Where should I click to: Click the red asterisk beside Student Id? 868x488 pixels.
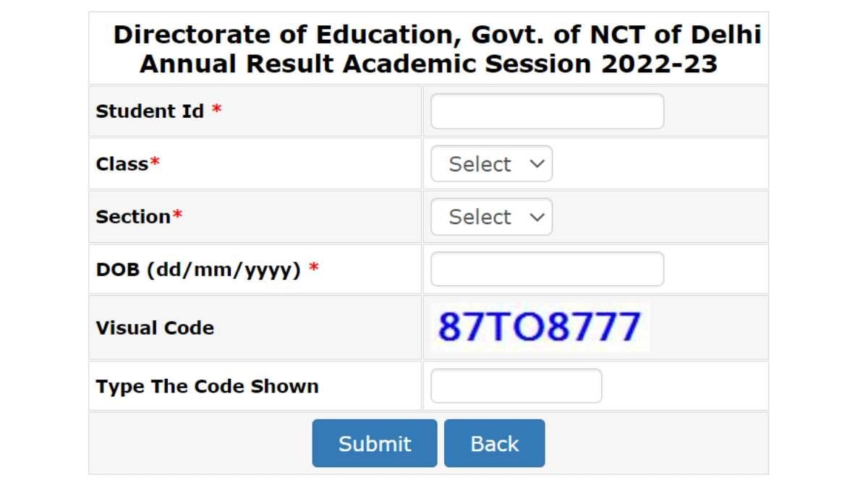216,111
